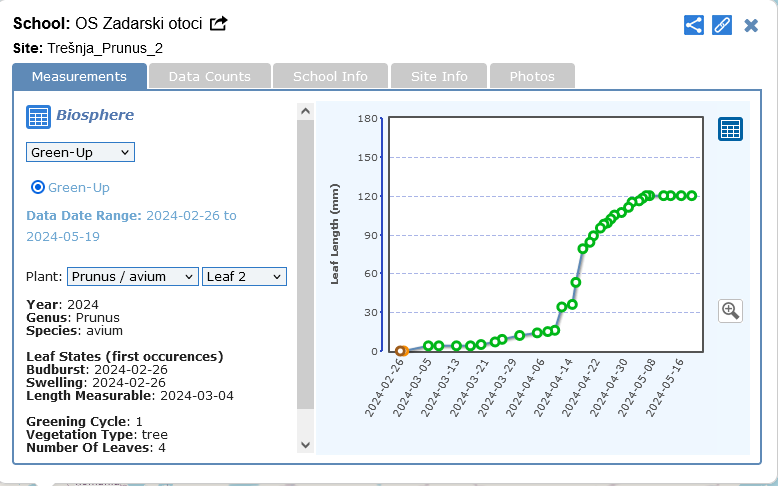Click the scroll down arrow in panel
Viewport: 778px width, 486px height.
pos(306,444)
